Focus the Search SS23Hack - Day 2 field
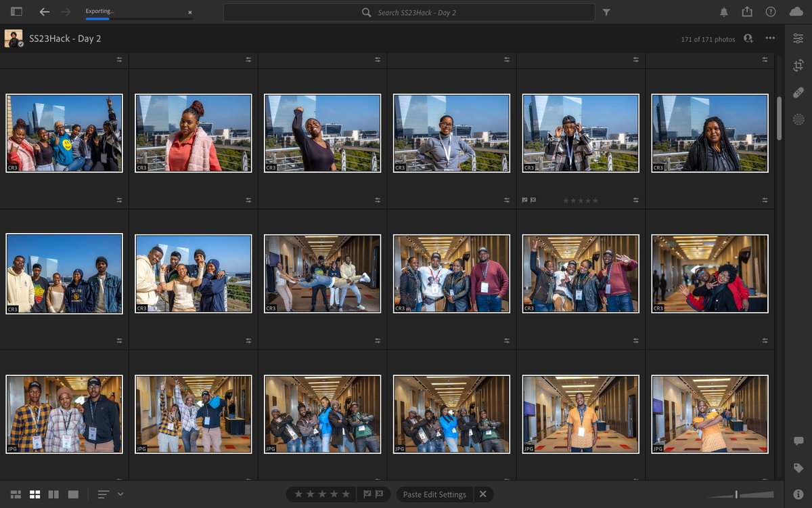Image resolution: width=812 pixels, height=508 pixels. click(x=409, y=12)
